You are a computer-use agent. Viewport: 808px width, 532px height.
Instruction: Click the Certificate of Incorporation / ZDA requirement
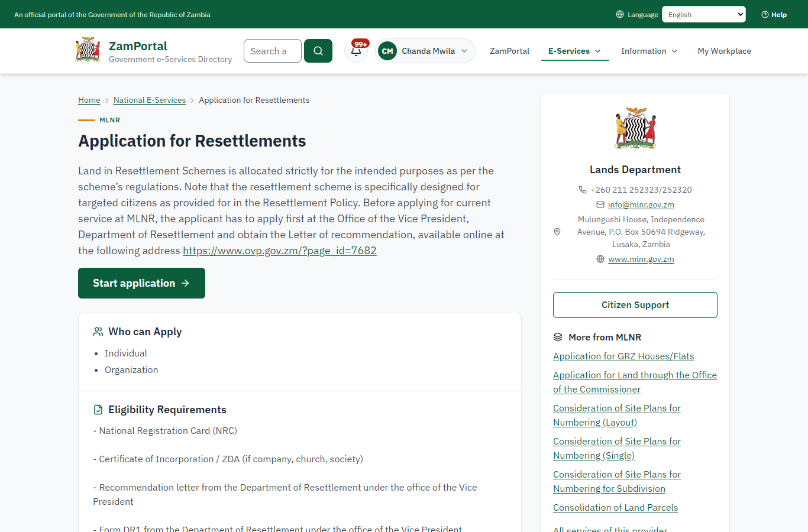click(228, 459)
